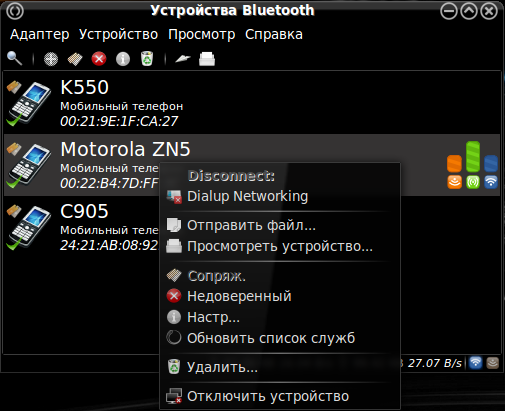This screenshot has width=505, height=411.
Task: Click Motorola ZN5 paired key badge icon
Action: (x=14, y=149)
